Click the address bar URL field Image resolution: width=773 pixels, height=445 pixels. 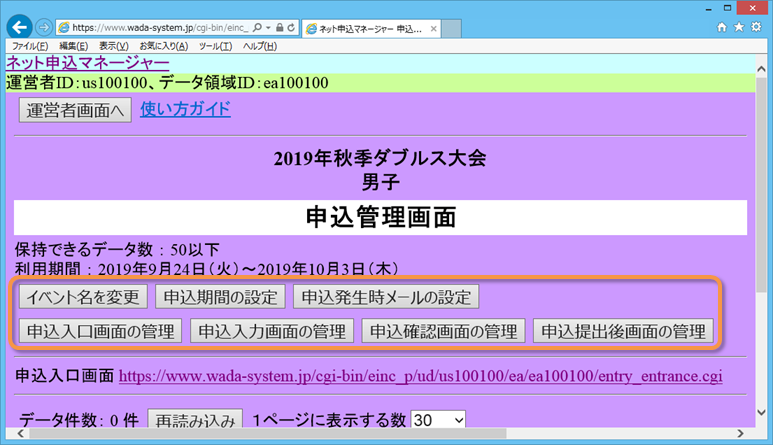161,28
